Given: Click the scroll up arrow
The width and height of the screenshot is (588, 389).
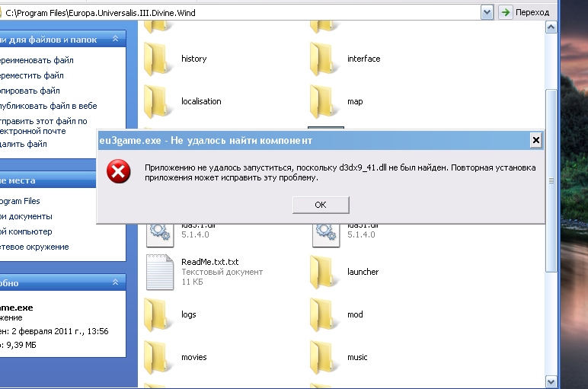Looking at the screenshot, I should [551, 27].
